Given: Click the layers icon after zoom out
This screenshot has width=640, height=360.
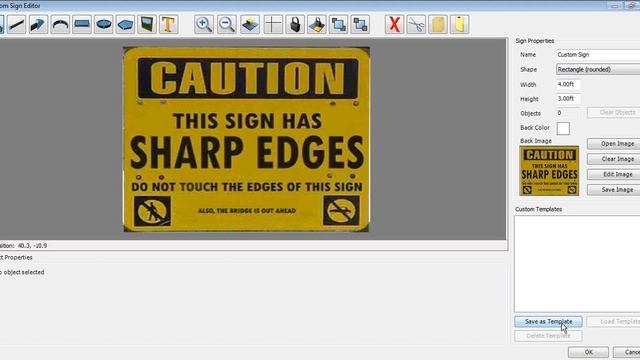Looking at the screenshot, I should coord(250,24).
